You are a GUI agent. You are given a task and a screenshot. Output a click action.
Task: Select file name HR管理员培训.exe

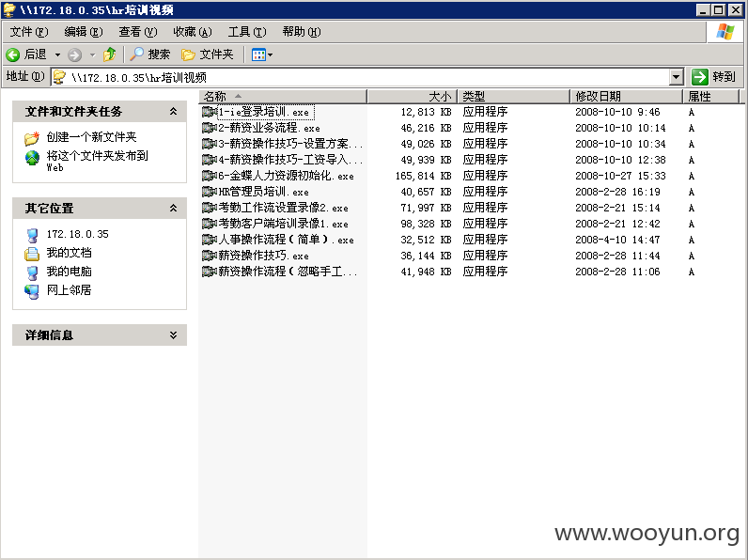pos(263,192)
